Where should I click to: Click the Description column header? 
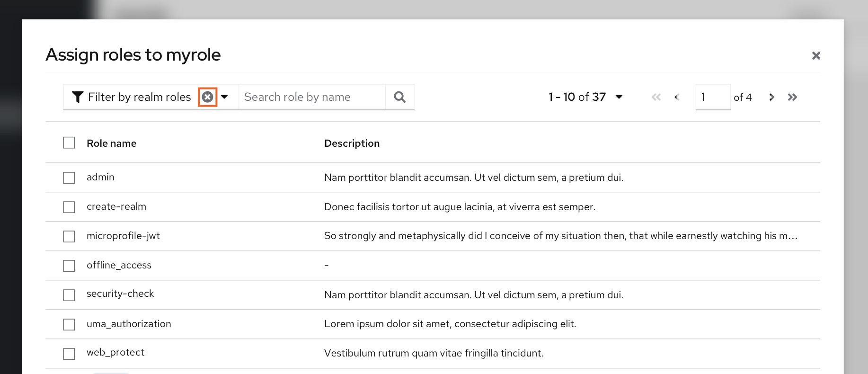(352, 143)
